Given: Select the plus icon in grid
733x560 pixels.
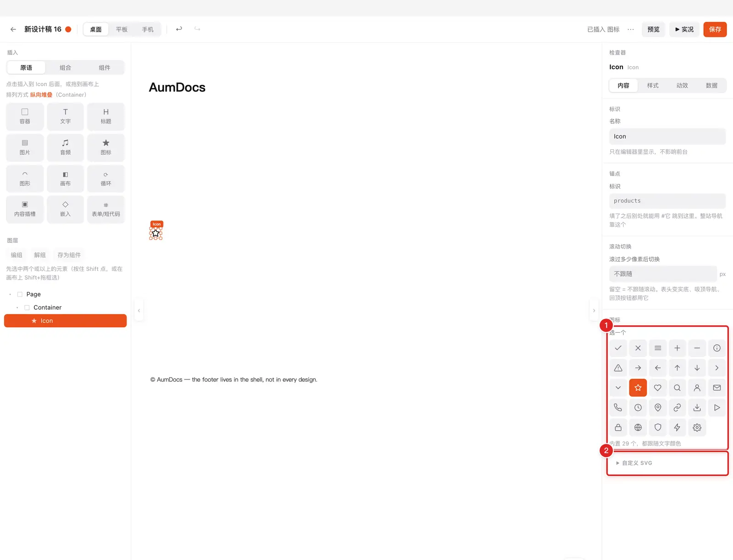Looking at the screenshot, I should (677, 348).
